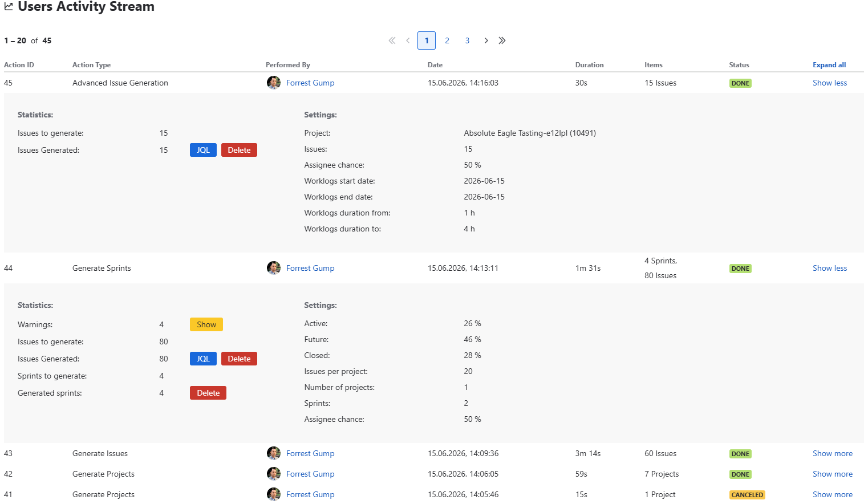Jump to last page double-chevron

[502, 40]
